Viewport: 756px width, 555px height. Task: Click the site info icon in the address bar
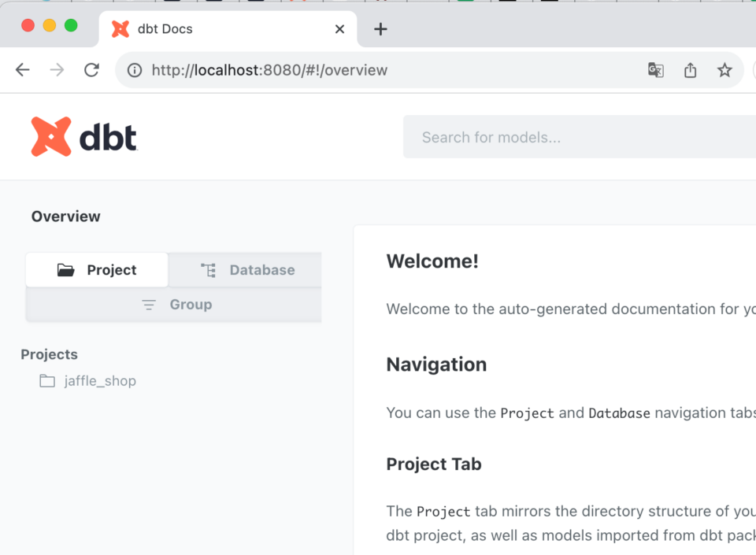coord(134,70)
